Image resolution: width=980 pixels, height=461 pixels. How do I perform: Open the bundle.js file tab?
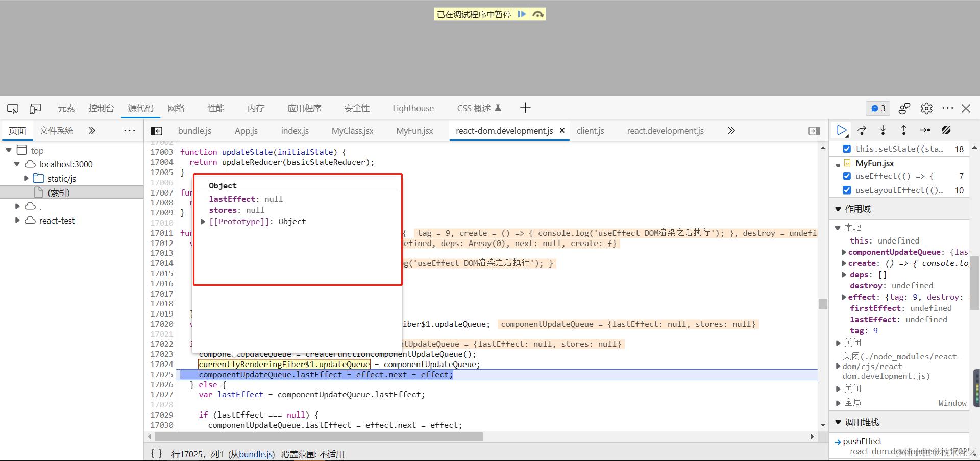click(194, 131)
